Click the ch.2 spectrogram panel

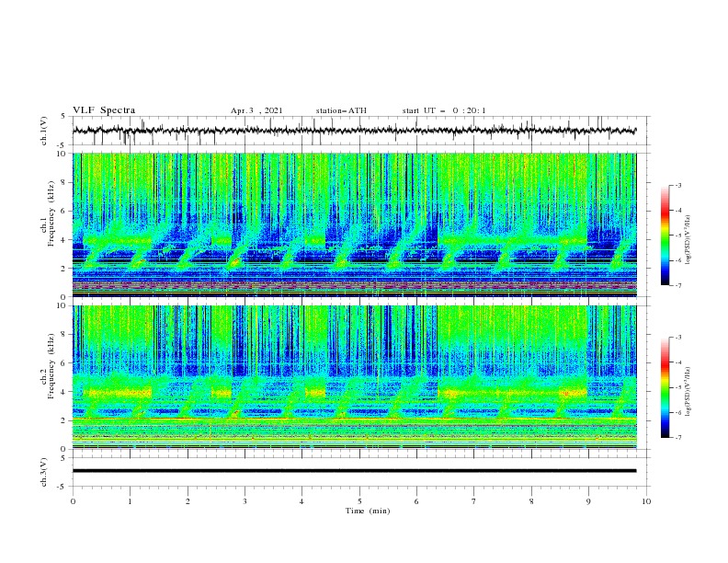(355, 377)
